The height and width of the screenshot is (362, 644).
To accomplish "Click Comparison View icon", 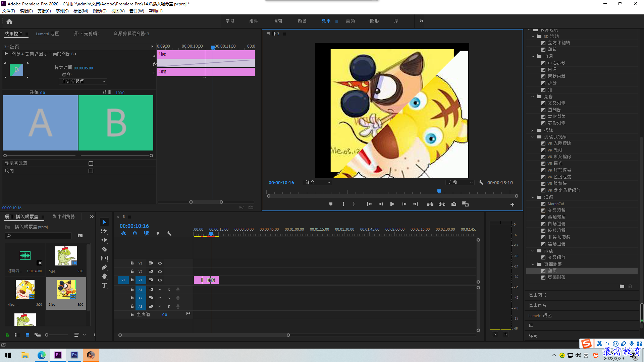I will [x=465, y=204].
